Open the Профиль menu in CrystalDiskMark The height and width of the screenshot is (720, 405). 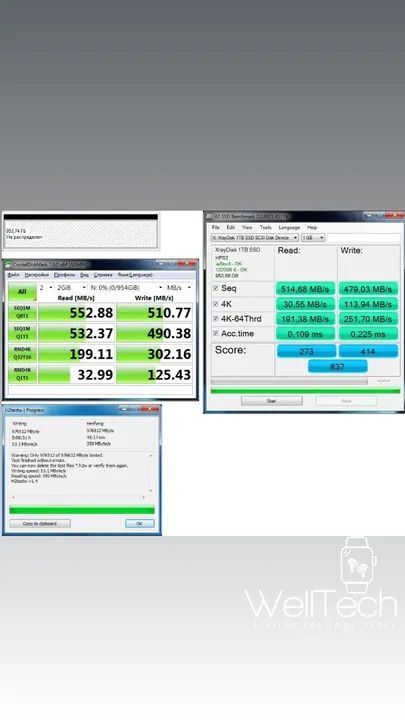pos(65,275)
